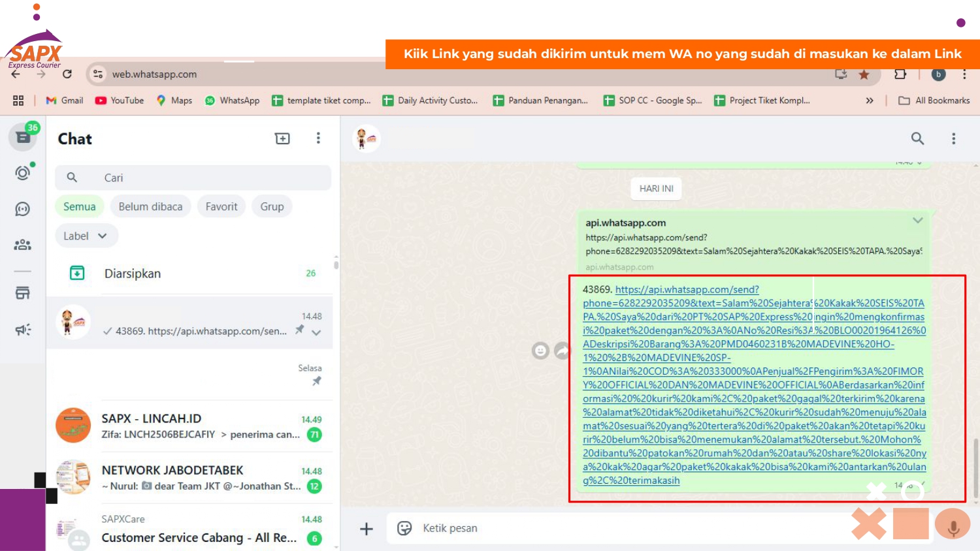Image resolution: width=980 pixels, height=551 pixels.
Task: Open the template tiket comp bookmark
Action: (x=321, y=101)
